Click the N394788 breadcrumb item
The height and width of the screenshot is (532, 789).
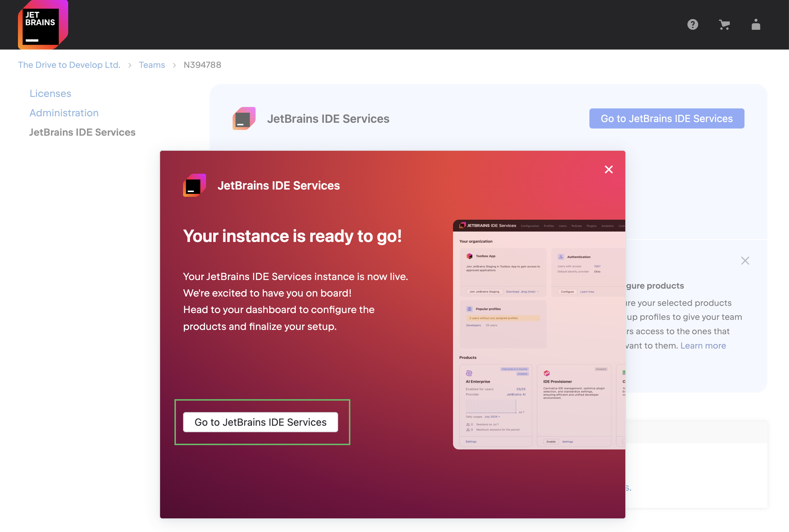click(202, 65)
